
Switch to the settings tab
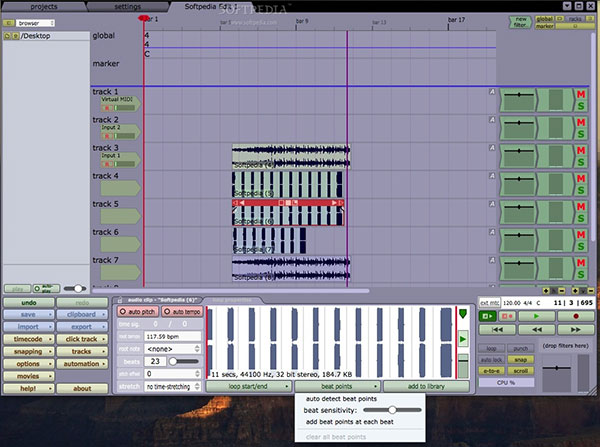click(x=127, y=7)
